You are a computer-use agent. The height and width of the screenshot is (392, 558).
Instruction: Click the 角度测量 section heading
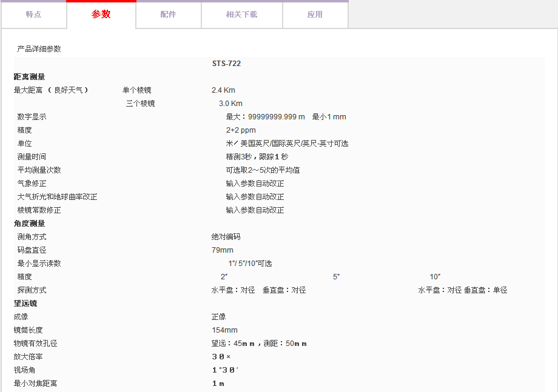[x=29, y=224]
